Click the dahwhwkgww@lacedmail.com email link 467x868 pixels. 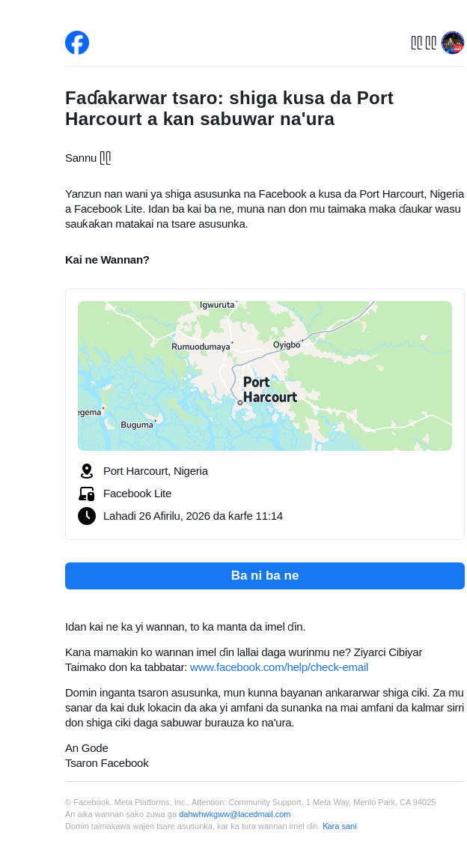(234, 814)
